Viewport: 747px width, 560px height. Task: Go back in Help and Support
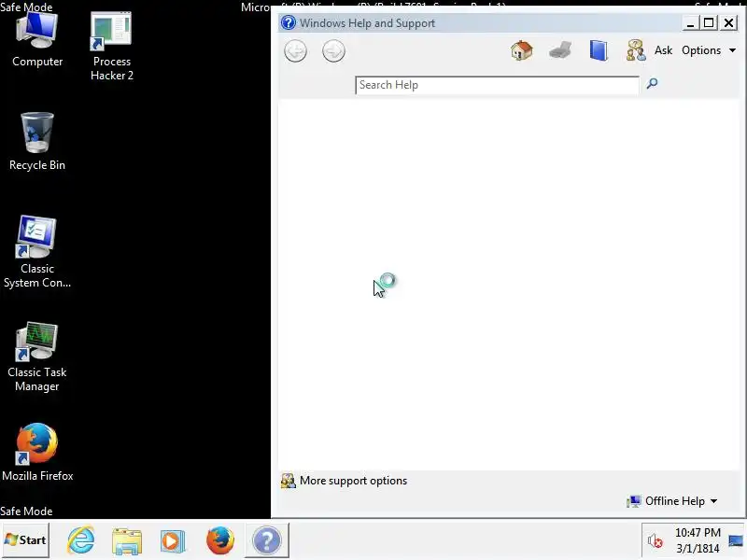pos(295,51)
